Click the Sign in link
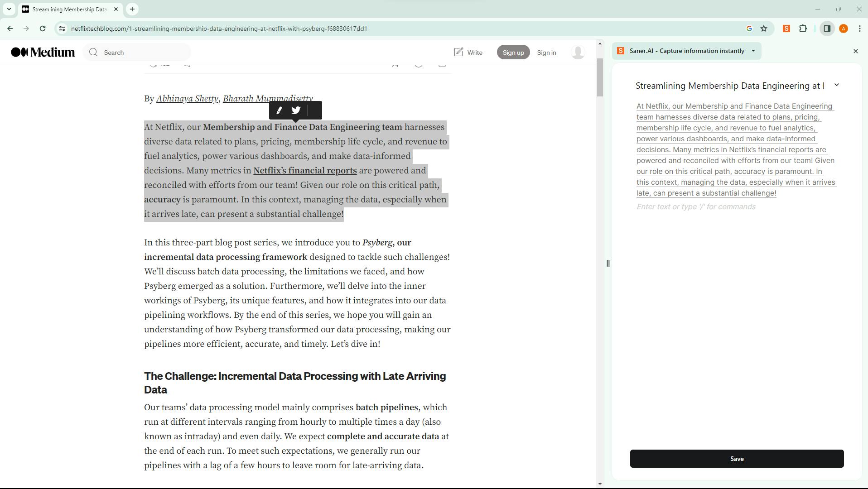This screenshot has width=868, height=489. click(546, 53)
